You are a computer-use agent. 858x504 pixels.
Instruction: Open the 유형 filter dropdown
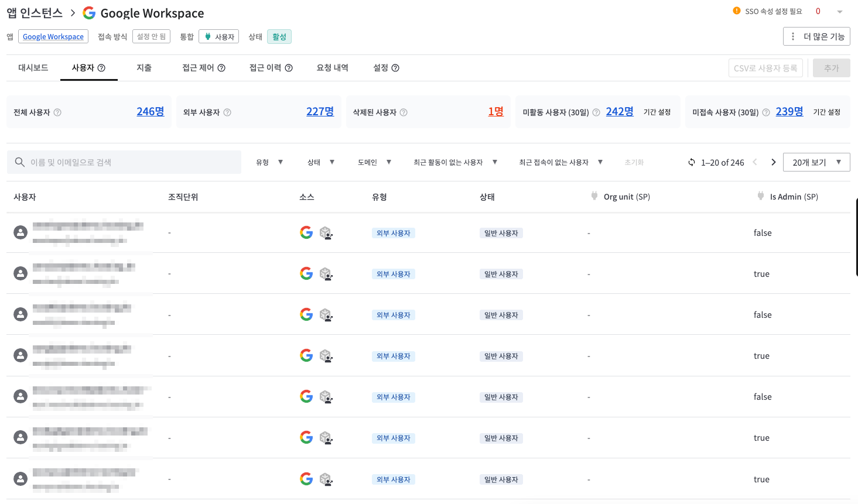[x=269, y=162]
